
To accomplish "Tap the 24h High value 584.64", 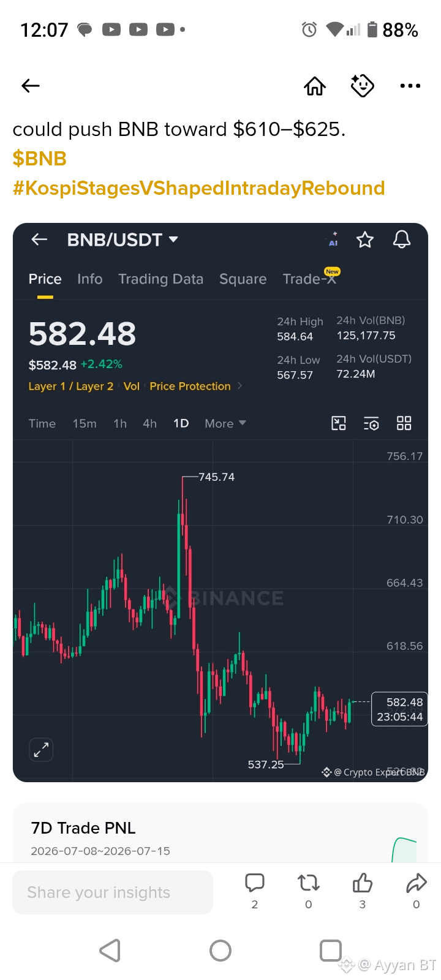I will 295,337.
